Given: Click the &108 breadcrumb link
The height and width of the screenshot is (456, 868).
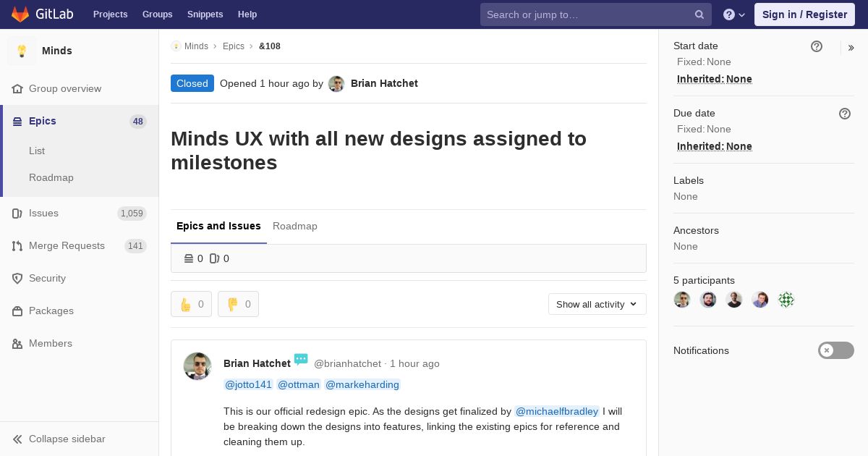Looking at the screenshot, I should click(x=270, y=46).
